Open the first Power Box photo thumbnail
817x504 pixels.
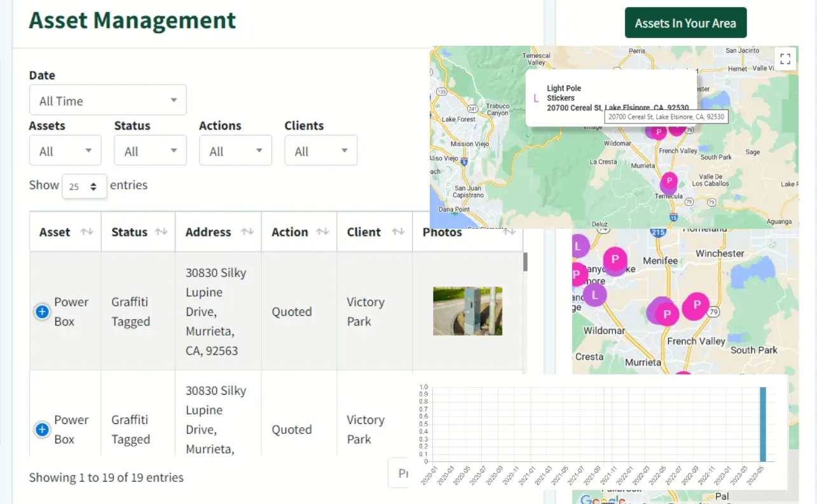(467, 311)
